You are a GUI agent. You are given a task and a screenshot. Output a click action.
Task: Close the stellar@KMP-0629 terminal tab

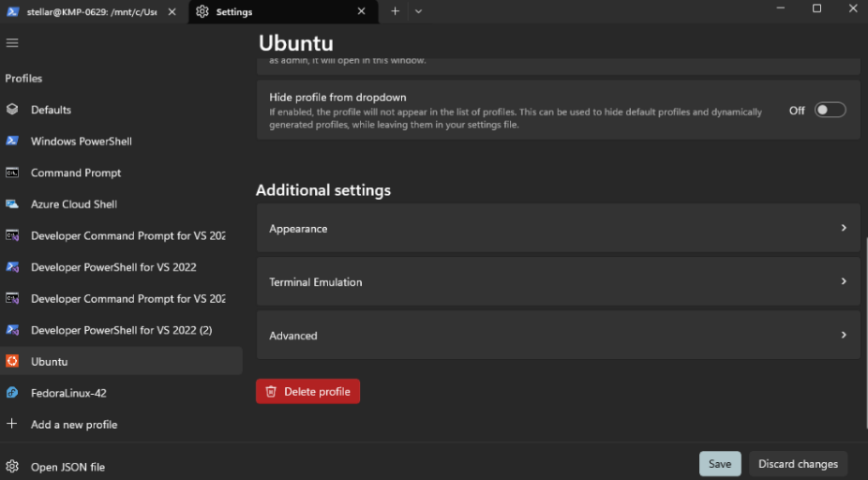click(x=172, y=11)
